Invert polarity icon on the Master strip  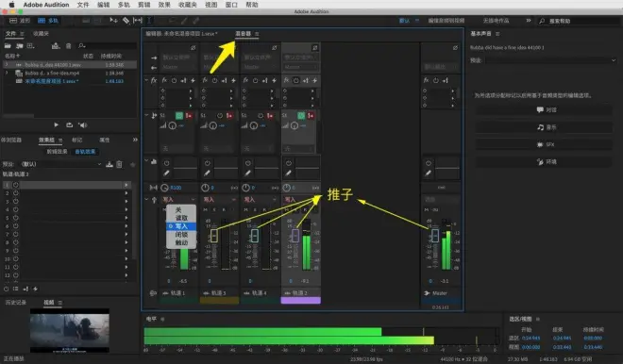coord(455,48)
